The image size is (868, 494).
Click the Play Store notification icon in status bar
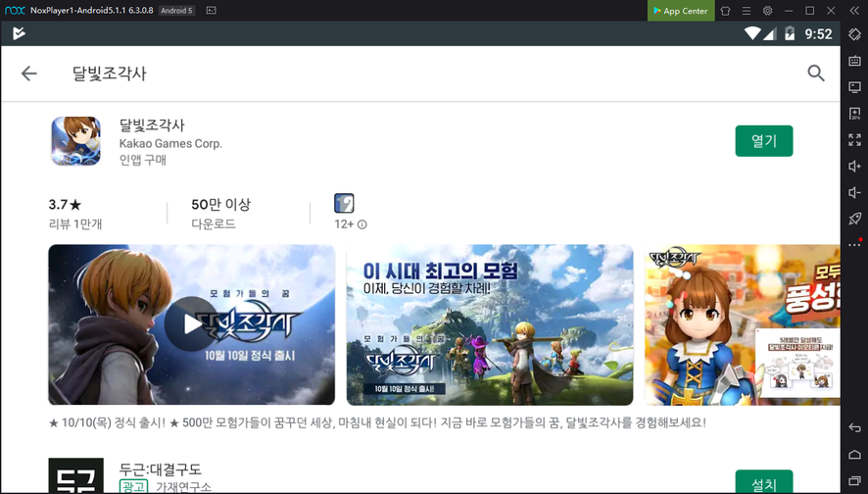pos(19,33)
